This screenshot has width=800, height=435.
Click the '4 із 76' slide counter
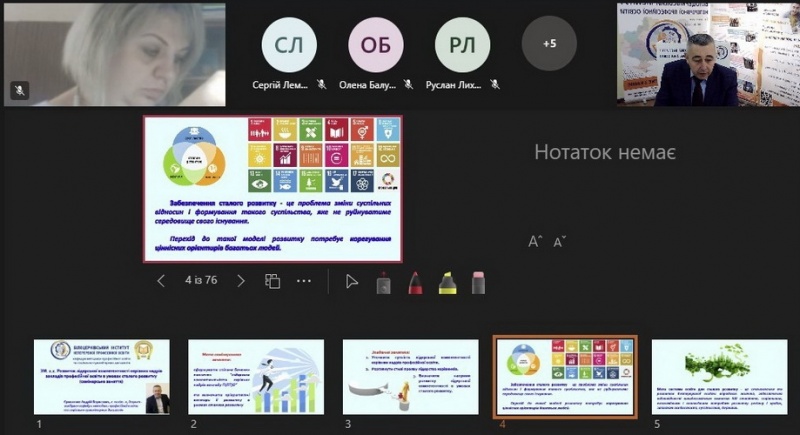[x=201, y=280]
